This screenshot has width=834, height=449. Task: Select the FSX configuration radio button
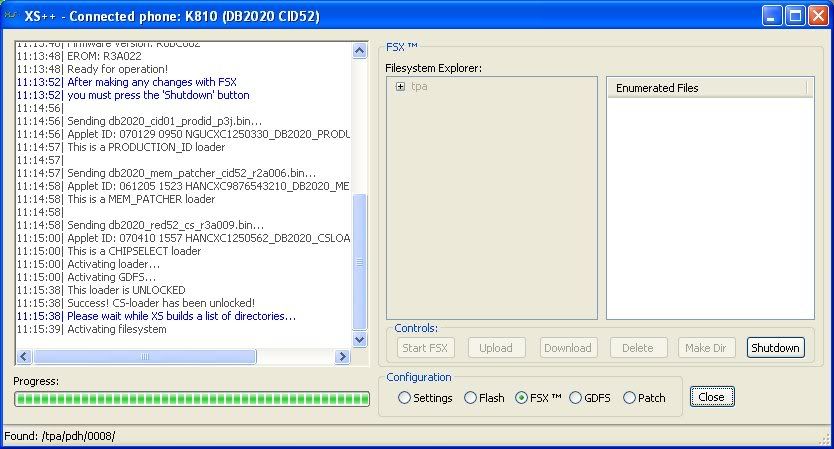coord(521,398)
